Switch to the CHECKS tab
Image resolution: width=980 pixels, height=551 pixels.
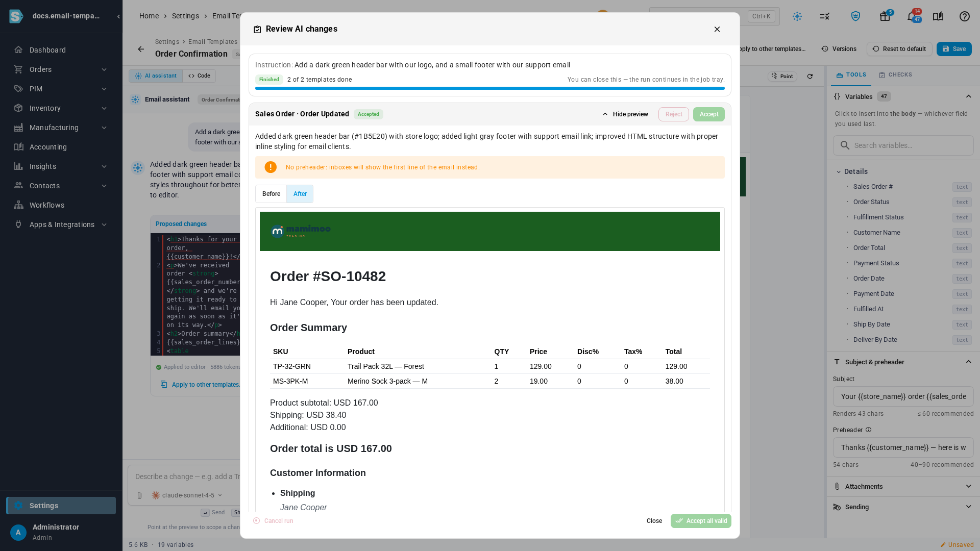click(x=895, y=75)
